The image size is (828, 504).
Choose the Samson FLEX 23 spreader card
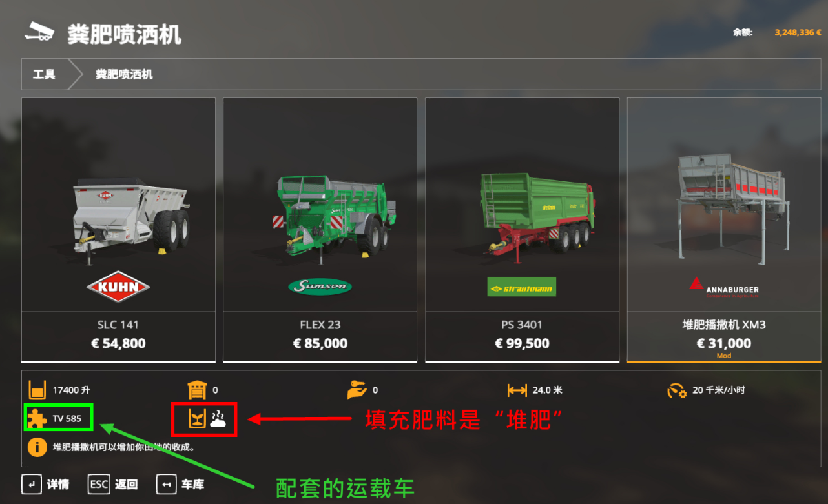coord(320,230)
